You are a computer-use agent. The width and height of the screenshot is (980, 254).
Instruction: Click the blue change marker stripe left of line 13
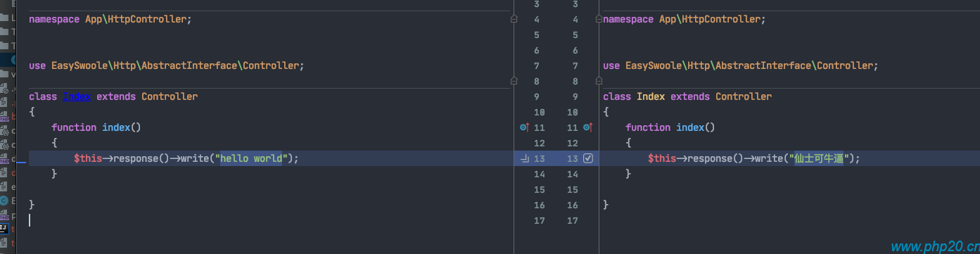tap(21, 162)
